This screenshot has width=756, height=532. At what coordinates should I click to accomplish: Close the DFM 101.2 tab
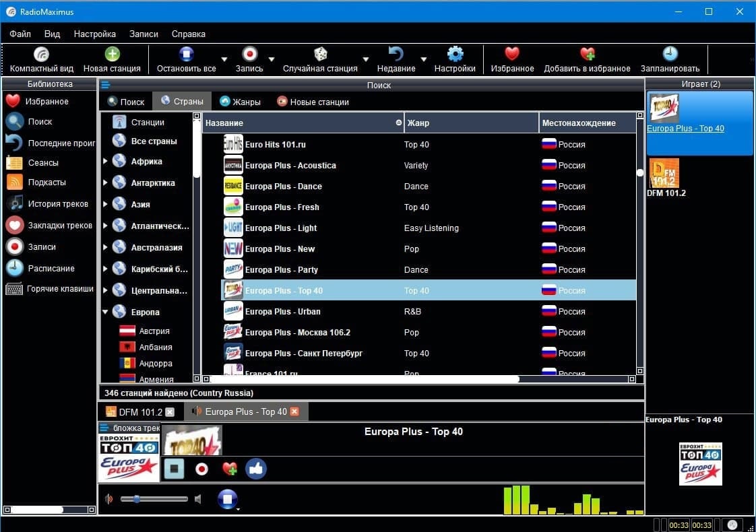[170, 412]
